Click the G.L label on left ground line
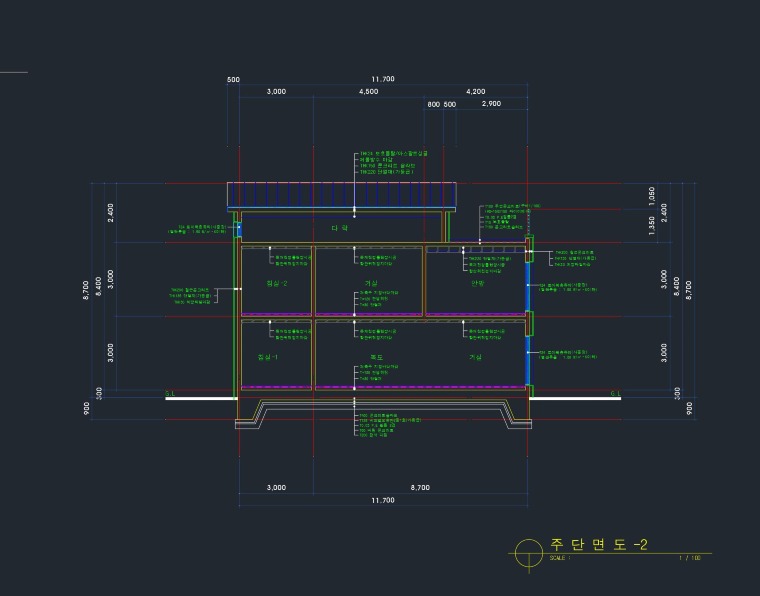Screen dimensions: 760x596 (171, 394)
